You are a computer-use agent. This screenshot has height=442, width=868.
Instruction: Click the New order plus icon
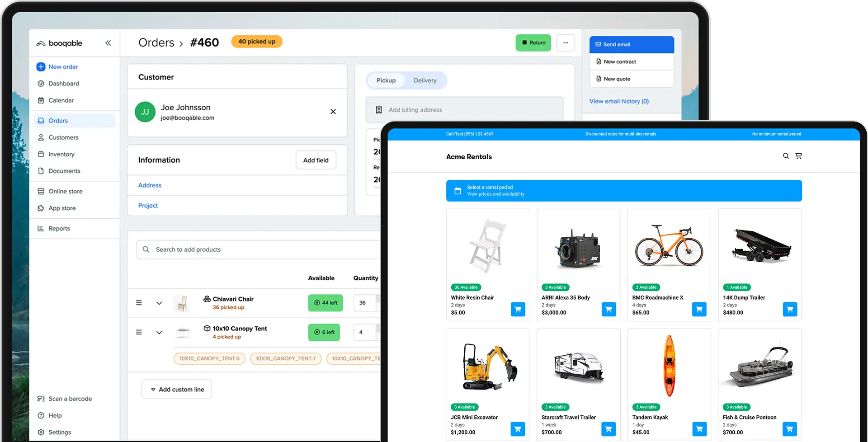pos(41,67)
